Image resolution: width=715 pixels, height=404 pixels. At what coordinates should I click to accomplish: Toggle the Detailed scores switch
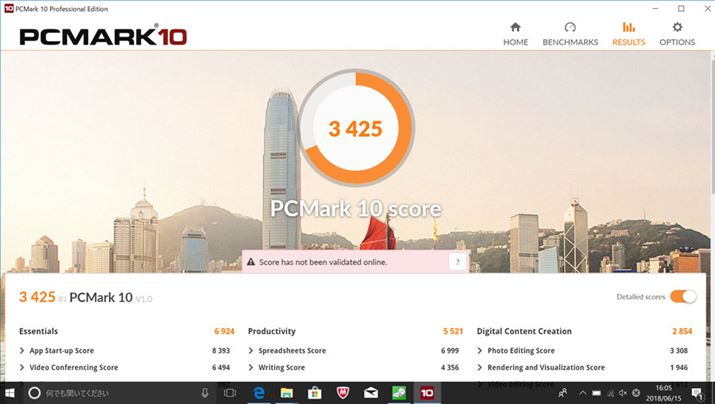[683, 297]
